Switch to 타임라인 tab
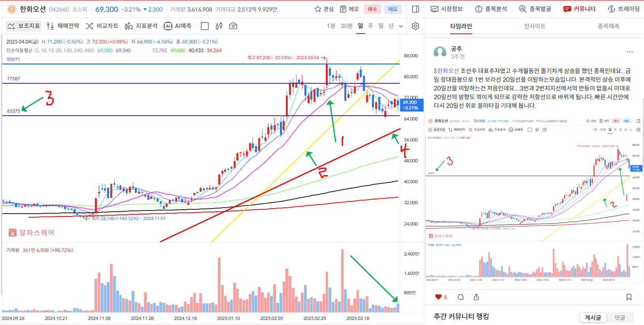The image size is (644, 325). [461, 26]
